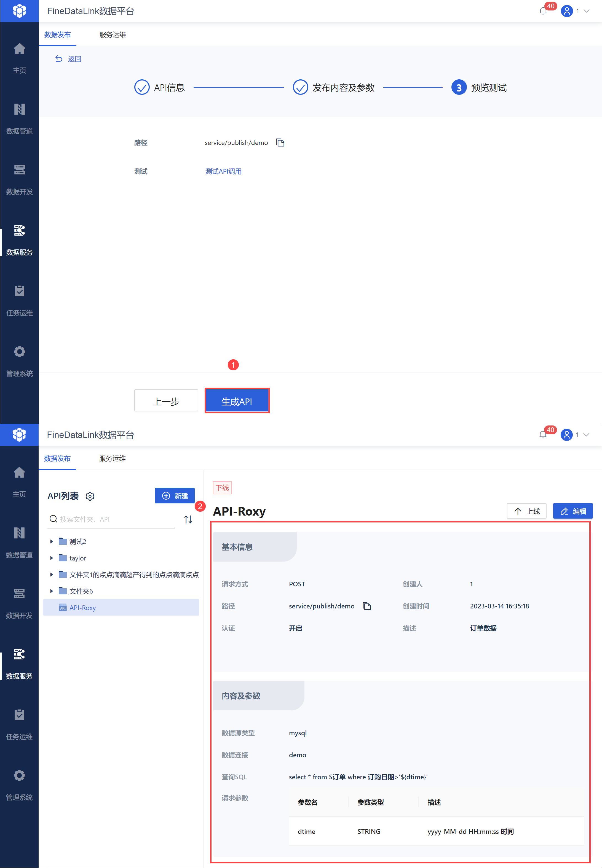602x868 pixels.
Task: Expand the taylor folder
Action: pos(52,558)
